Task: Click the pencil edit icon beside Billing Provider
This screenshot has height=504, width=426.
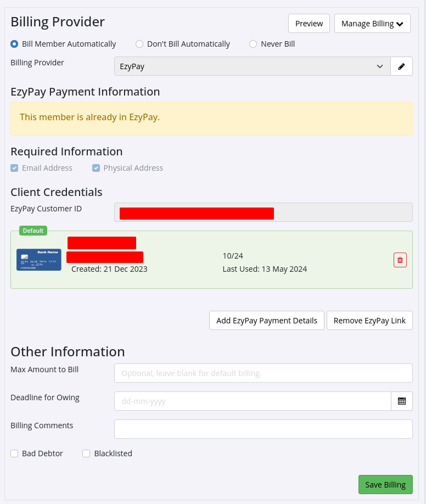Action: pos(401,66)
